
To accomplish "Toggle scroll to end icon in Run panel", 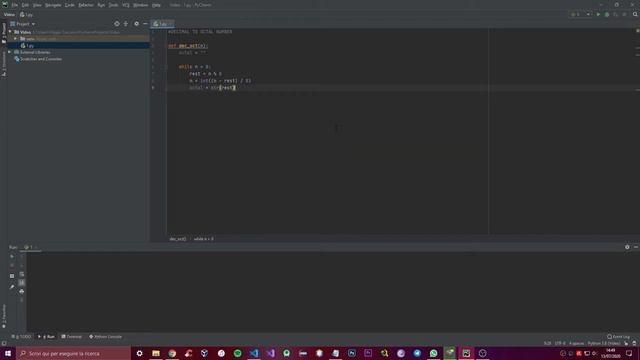I will point(22,282).
